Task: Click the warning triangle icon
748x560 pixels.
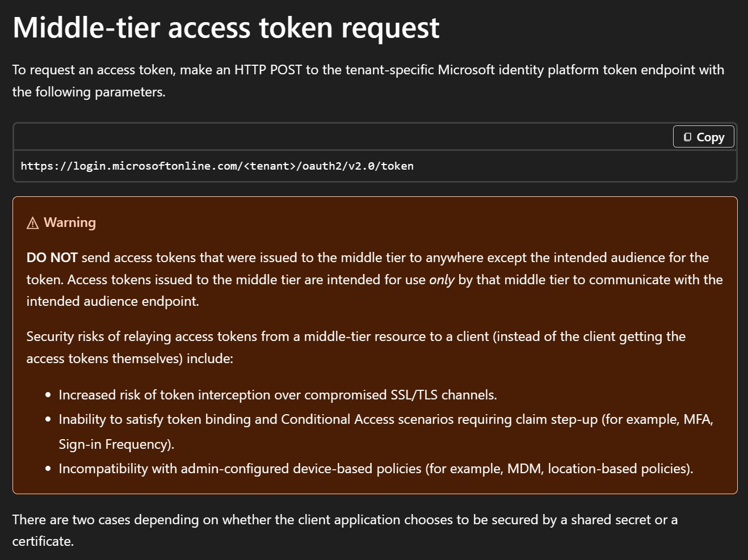Action: click(33, 223)
